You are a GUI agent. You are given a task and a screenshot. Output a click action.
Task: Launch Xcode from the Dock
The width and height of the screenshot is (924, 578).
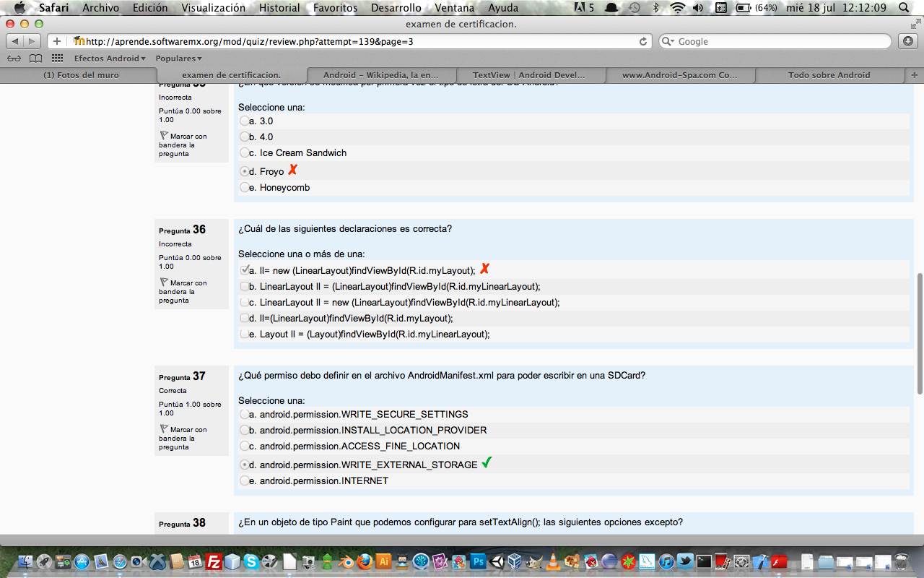point(760,561)
